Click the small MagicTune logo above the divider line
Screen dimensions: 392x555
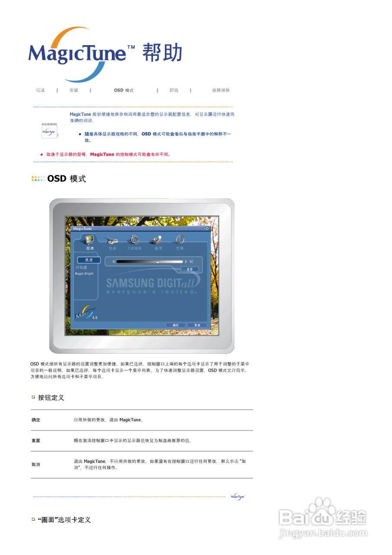[x=238, y=496]
